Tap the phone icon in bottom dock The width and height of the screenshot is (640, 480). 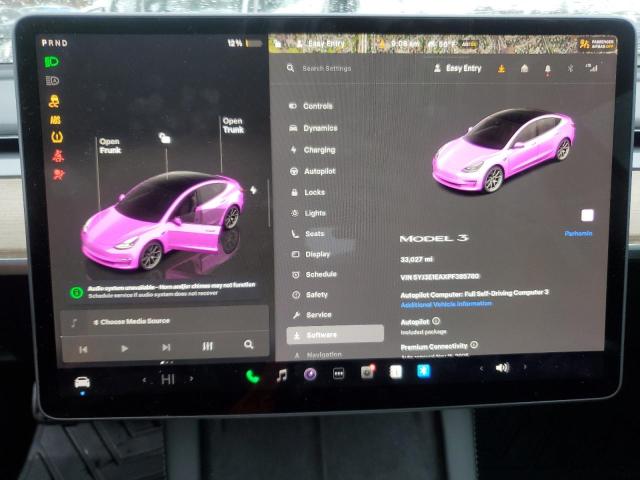coord(252,376)
